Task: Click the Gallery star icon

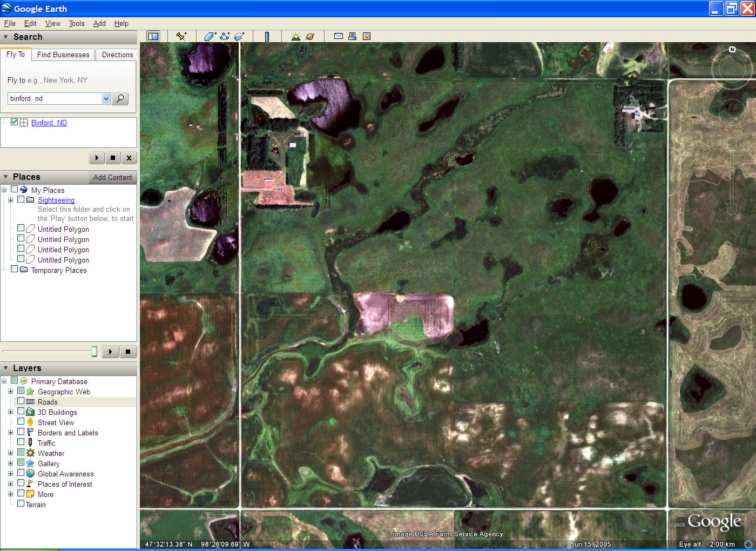Action: pyautogui.click(x=30, y=463)
